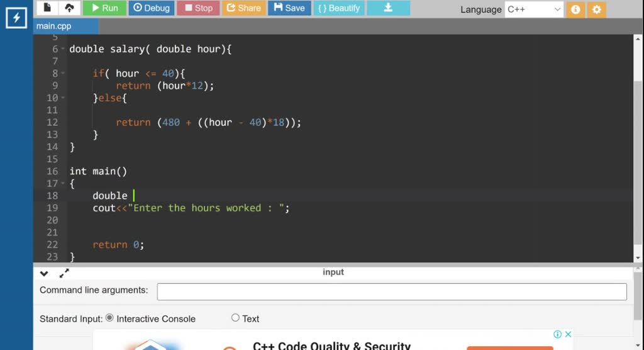Beautify the source code

click(339, 8)
